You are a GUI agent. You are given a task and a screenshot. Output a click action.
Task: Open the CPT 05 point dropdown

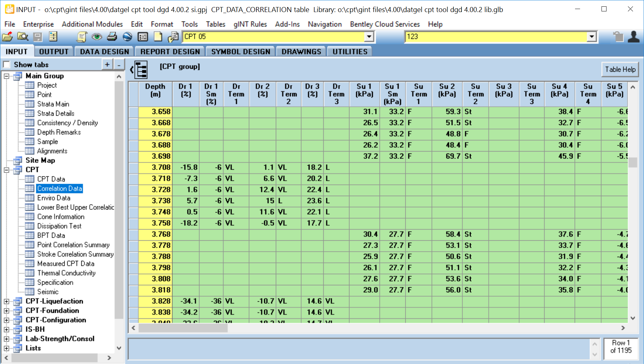tap(369, 37)
